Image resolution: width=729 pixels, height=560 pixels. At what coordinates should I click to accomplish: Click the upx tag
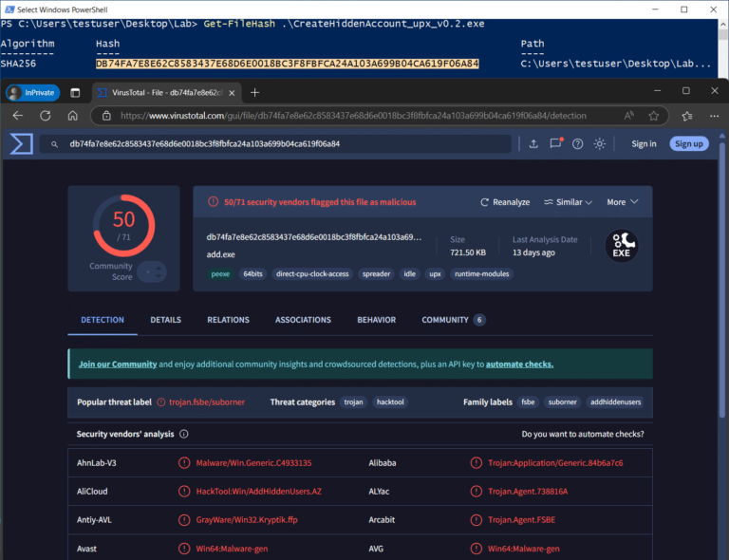point(435,274)
